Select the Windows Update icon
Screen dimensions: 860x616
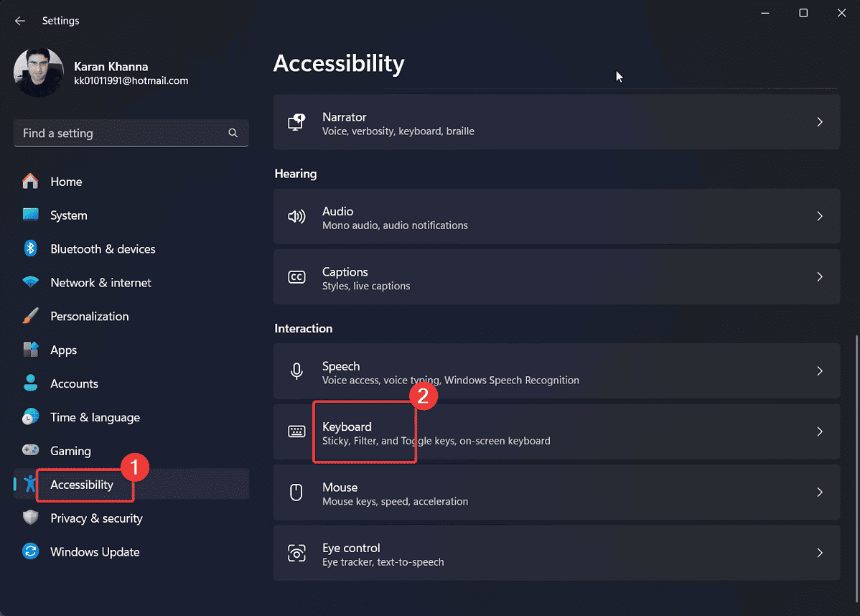tap(31, 551)
